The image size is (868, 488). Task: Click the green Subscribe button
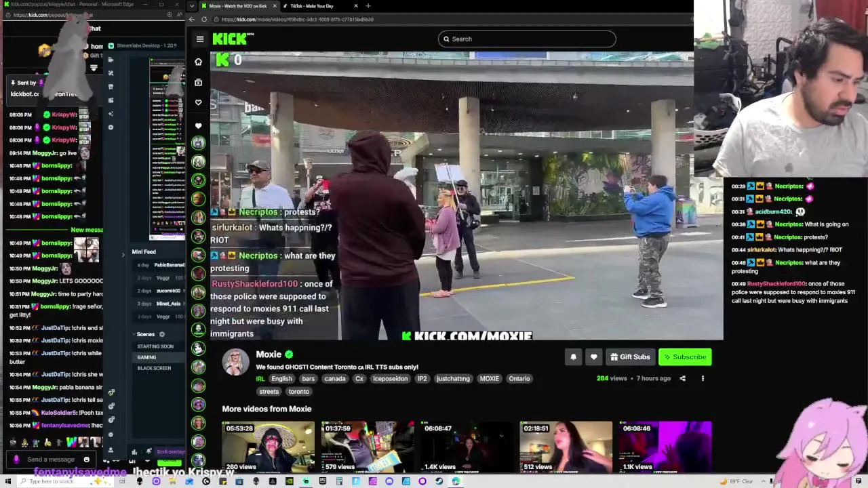[685, 357]
